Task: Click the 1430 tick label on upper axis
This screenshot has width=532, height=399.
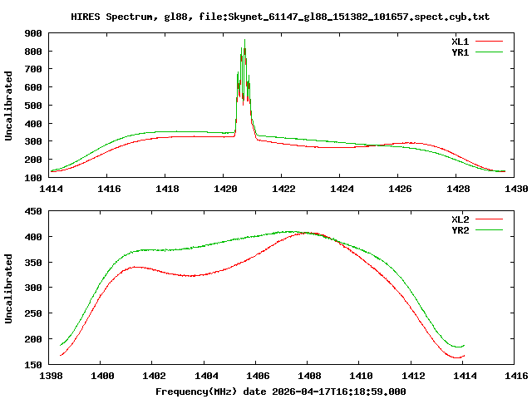Action: pyautogui.click(x=516, y=189)
